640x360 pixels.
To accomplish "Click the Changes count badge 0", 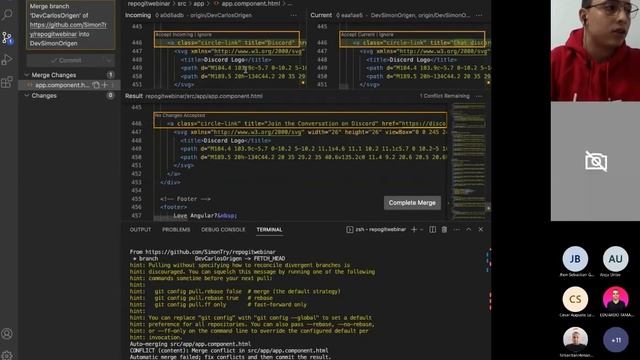I will 110,95.
